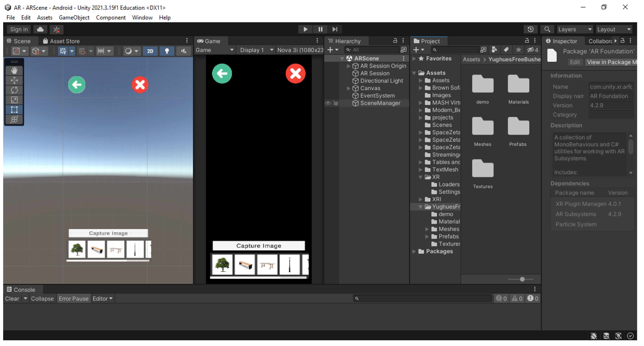
Task: Open the Layers dropdown
Action: point(575,29)
